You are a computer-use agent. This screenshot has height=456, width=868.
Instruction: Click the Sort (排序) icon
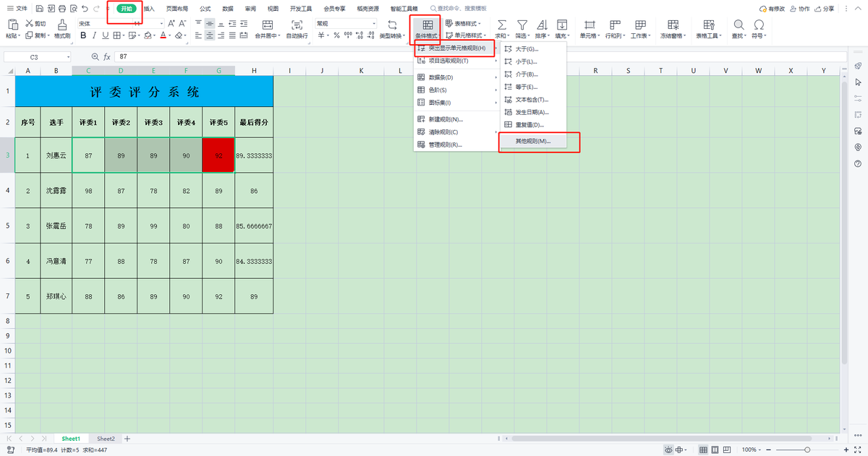pos(542,24)
